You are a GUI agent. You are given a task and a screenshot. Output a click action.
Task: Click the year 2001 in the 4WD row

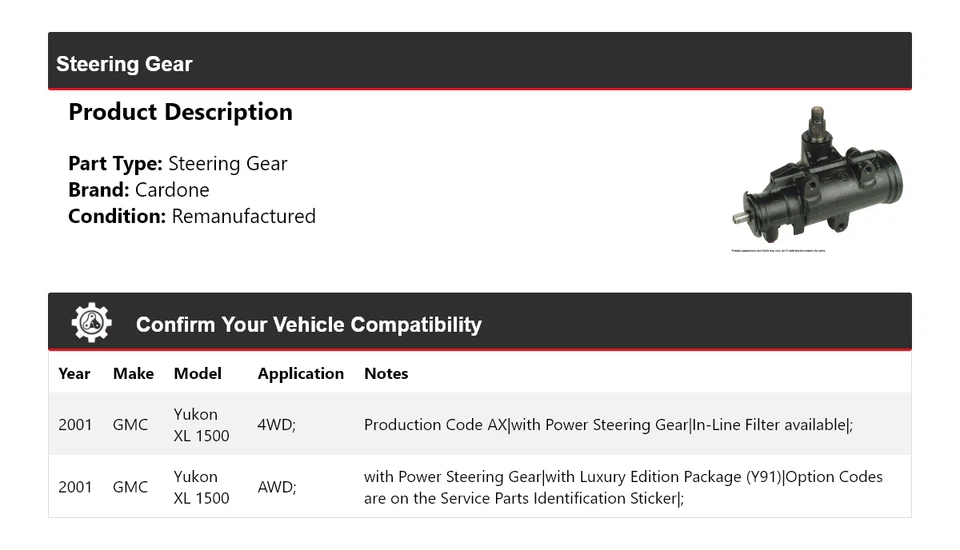coord(75,424)
